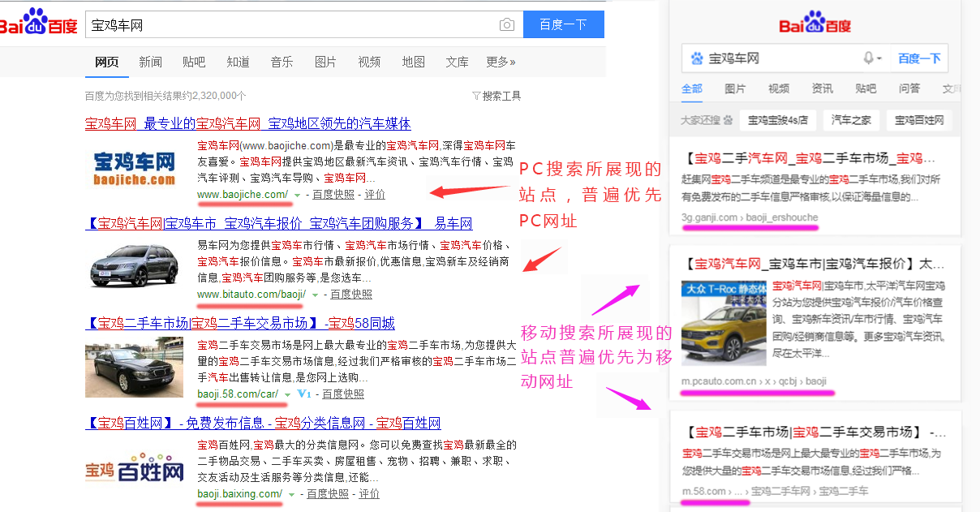Expand arrow next to baoji.baixing.com
The width and height of the screenshot is (980, 512).
click(291, 494)
